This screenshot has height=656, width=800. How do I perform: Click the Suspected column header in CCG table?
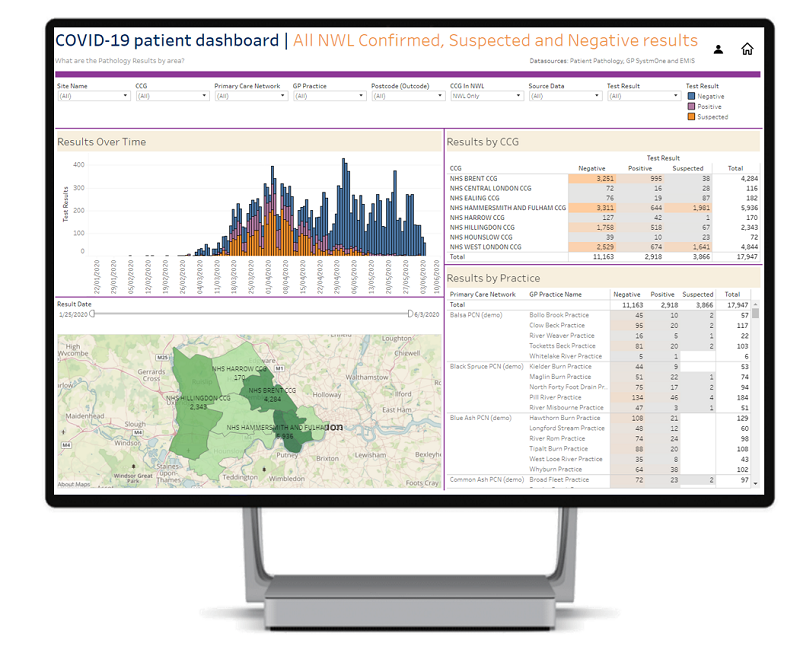(688, 168)
